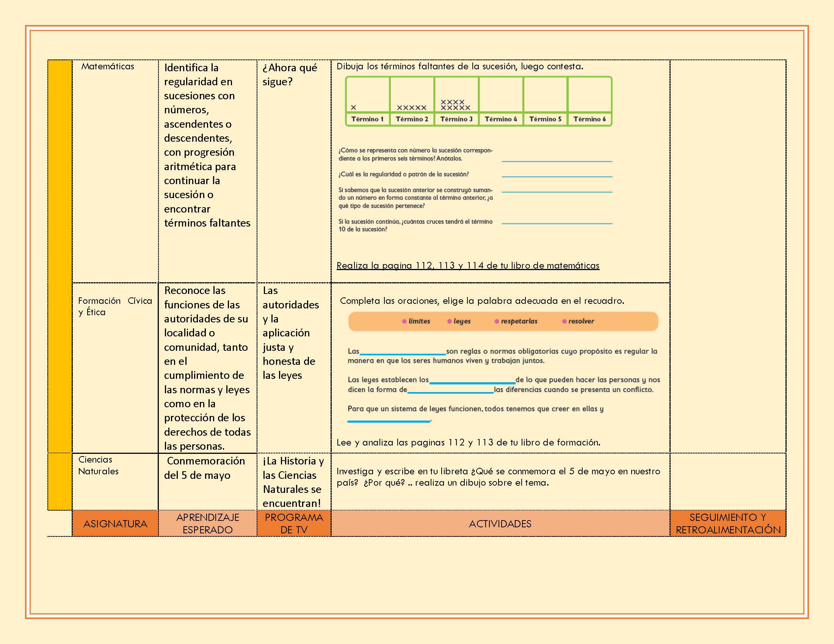This screenshot has width=834, height=644.
Task: Click the empty box above Término 5
Action: [x=545, y=95]
